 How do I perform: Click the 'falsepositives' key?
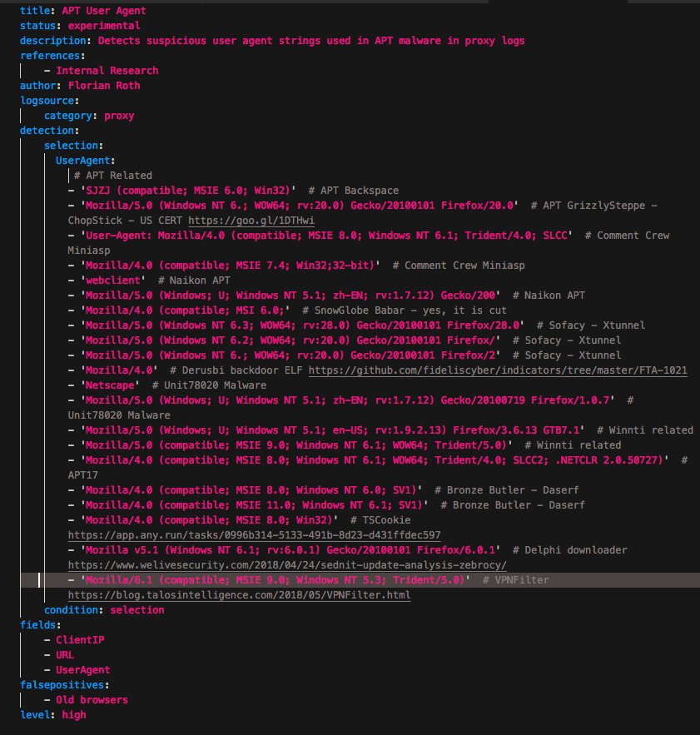point(62,685)
